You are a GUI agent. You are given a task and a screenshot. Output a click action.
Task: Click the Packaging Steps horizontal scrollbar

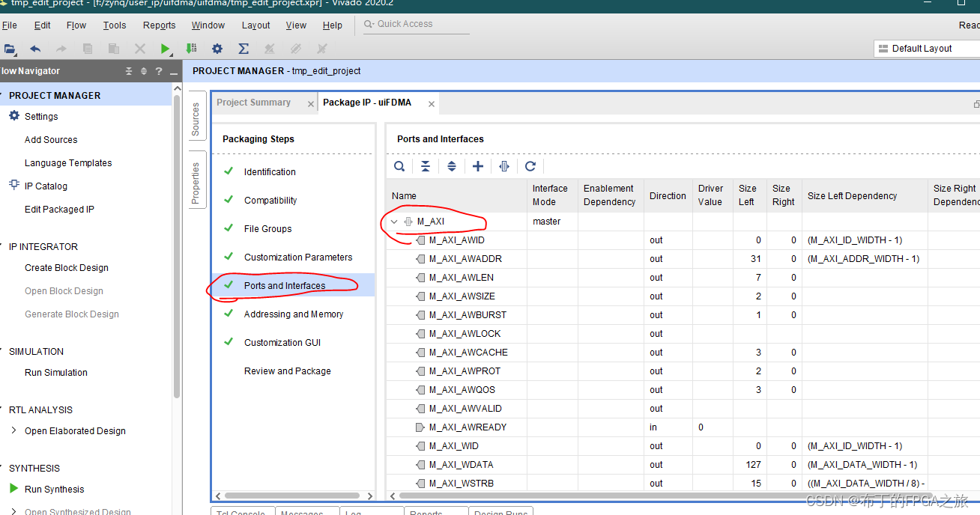coord(294,496)
